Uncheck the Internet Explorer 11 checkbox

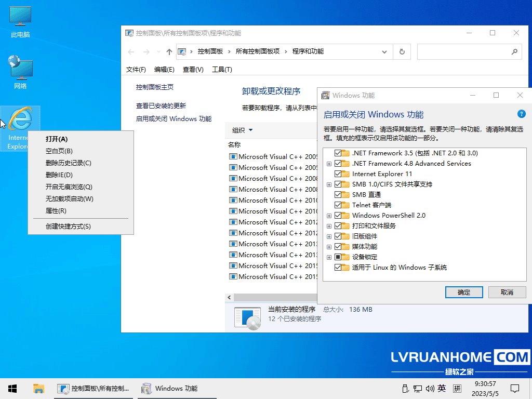338,174
